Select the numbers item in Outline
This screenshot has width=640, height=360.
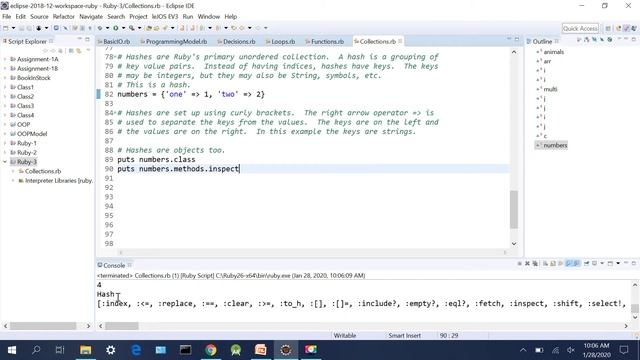coord(555,145)
